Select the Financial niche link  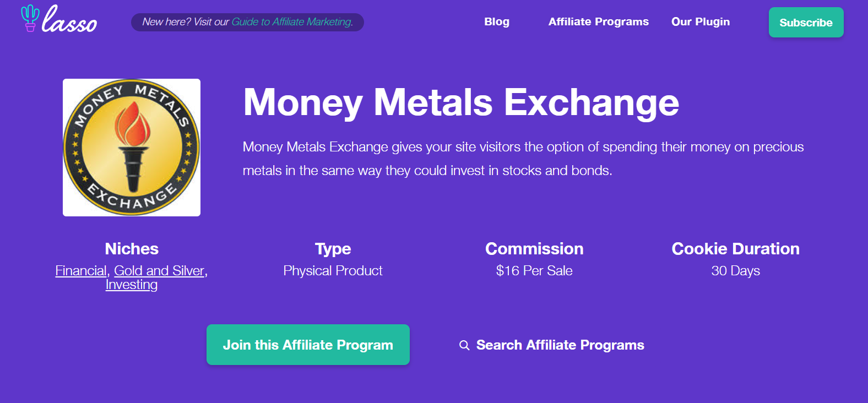tap(81, 271)
